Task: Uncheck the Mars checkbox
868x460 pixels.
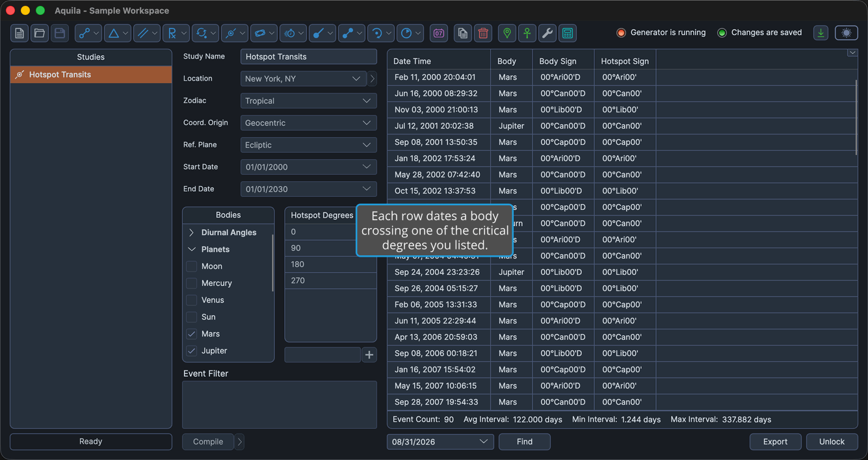Action: coord(192,334)
